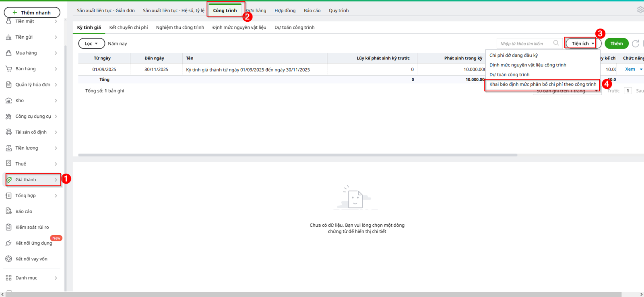Viewport: 644px width, 297px height.
Task: Select Khai báo định mức phân bổ chi phí
Action: 542,84
